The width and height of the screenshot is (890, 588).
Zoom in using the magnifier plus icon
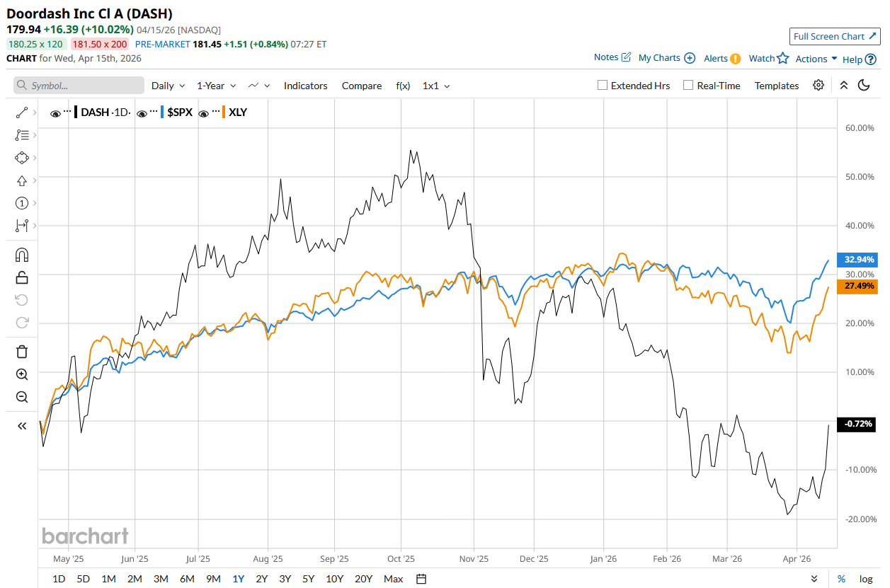coord(21,374)
